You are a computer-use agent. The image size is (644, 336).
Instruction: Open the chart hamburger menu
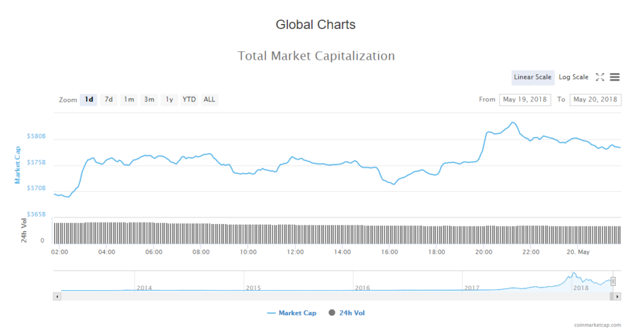click(x=615, y=77)
